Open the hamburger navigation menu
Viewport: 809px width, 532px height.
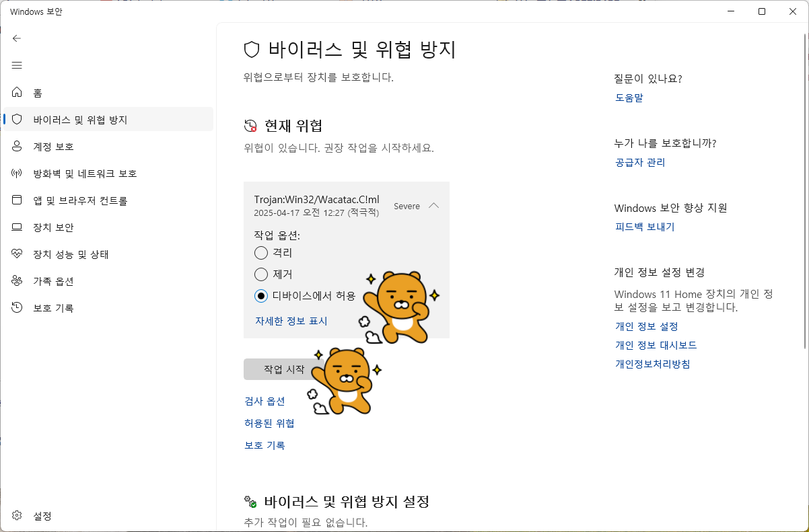tap(17, 65)
